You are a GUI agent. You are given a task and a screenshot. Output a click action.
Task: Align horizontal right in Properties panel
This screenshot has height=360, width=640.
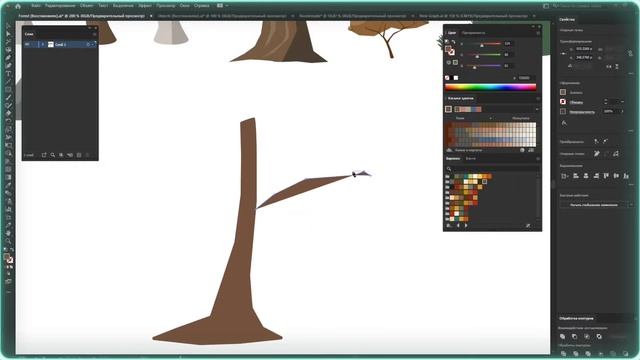click(x=596, y=176)
